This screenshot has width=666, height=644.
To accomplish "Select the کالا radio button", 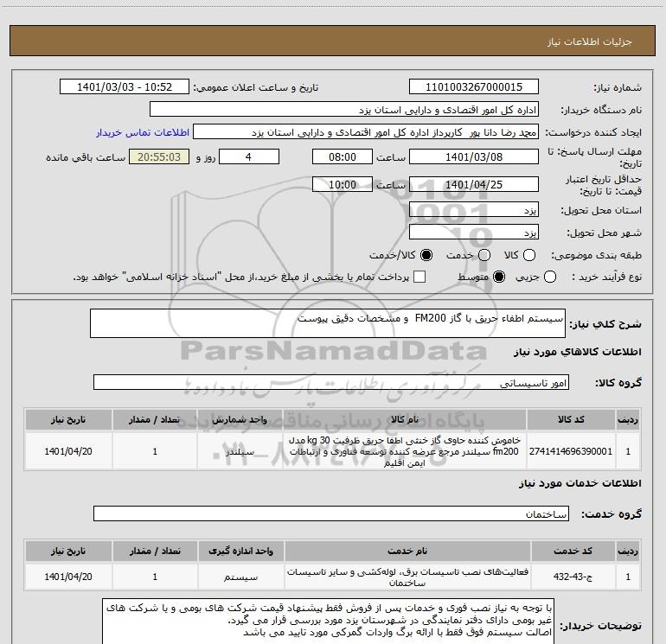I will coord(529,255).
